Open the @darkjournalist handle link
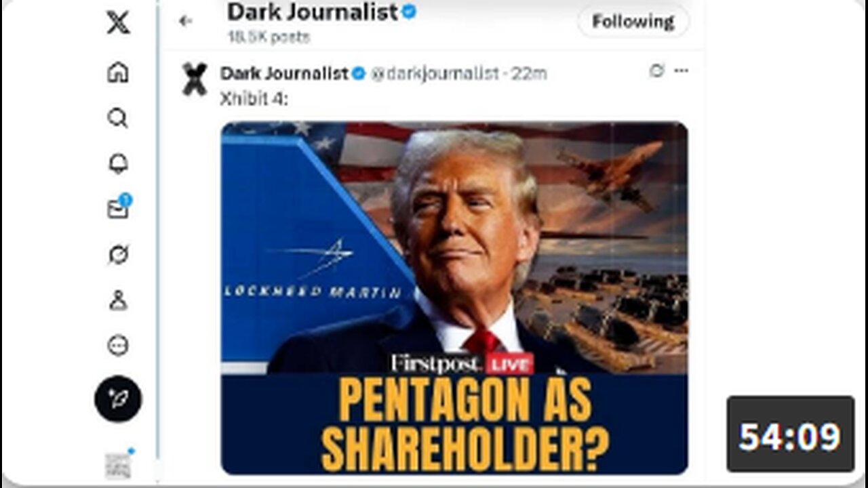The height and width of the screenshot is (488, 868). coord(434,73)
